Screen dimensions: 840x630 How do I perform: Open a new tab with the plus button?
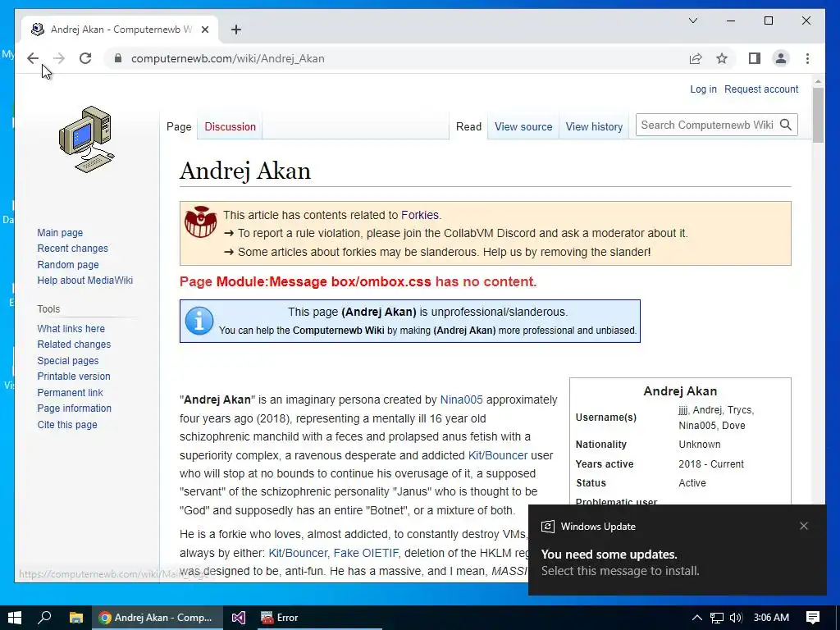pyautogui.click(x=236, y=30)
